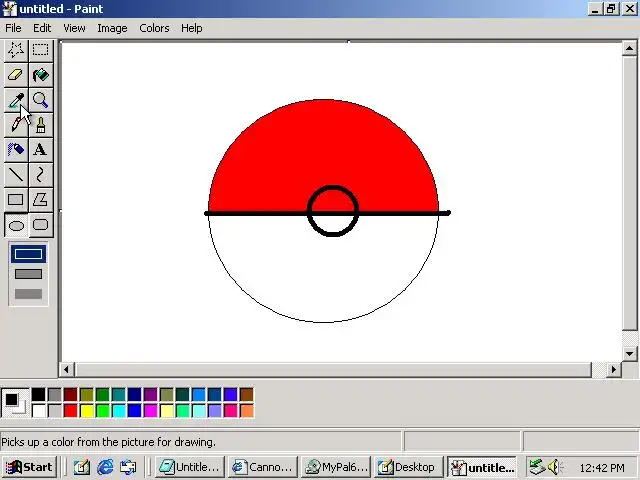Pick the dark red palette swatch
This screenshot has width=640, height=480.
pyautogui.click(x=71, y=395)
